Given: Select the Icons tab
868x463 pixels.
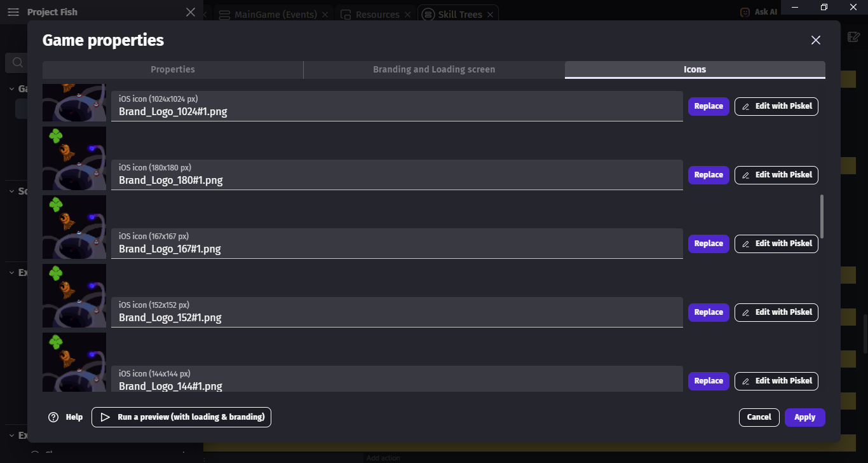Looking at the screenshot, I should click(x=695, y=69).
